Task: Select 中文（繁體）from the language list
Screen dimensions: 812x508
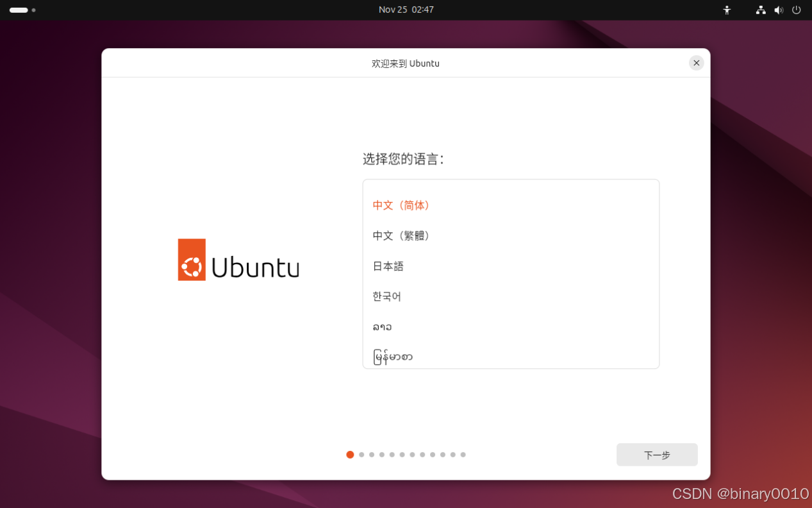Action: (x=401, y=235)
